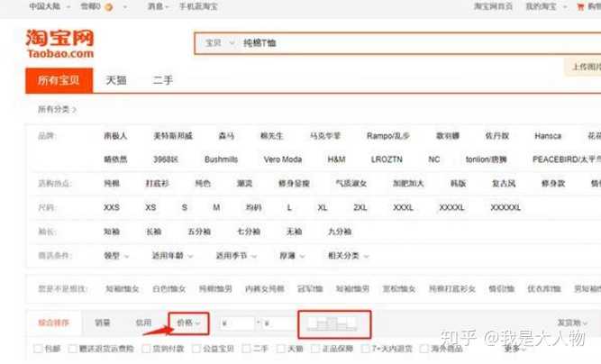Expand the 厚薄 filter dropdown
This screenshot has height=364, width=601.
[x=292, y=256]
